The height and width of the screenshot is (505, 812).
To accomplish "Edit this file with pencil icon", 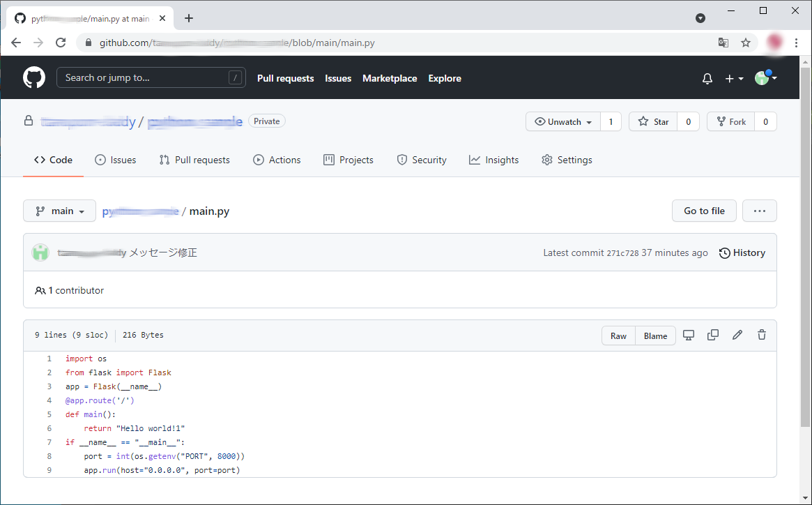I will coord(737,335).
